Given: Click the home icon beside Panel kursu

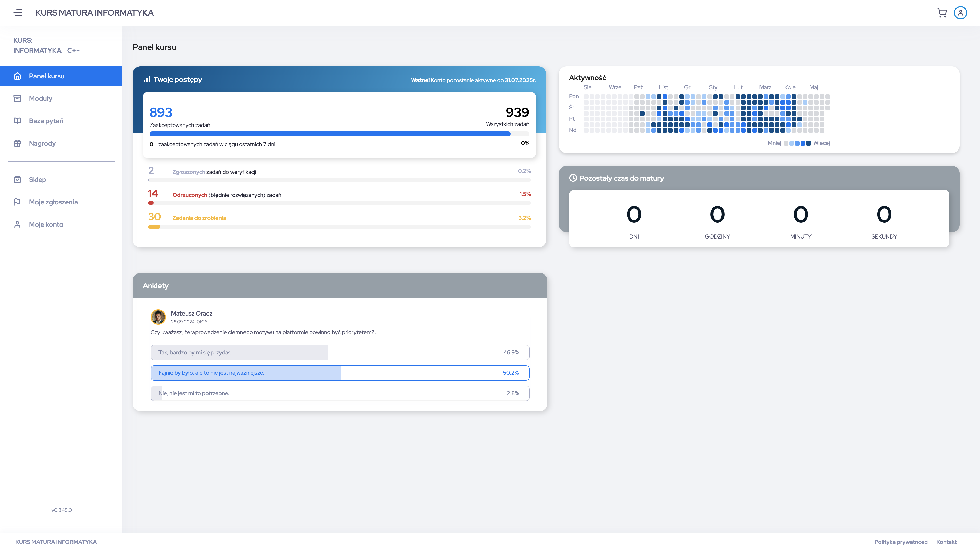Looking at the screenshot, I should click(17, 76).
